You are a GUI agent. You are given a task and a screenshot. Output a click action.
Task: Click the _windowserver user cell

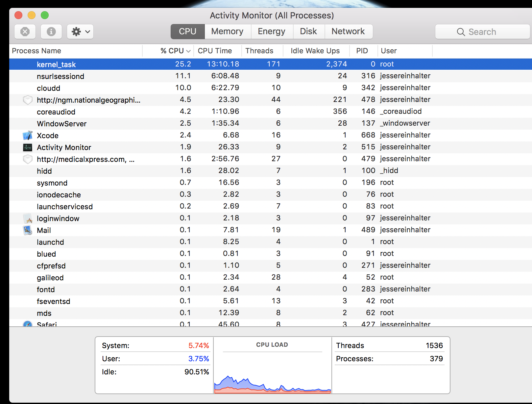click(405, 123)
